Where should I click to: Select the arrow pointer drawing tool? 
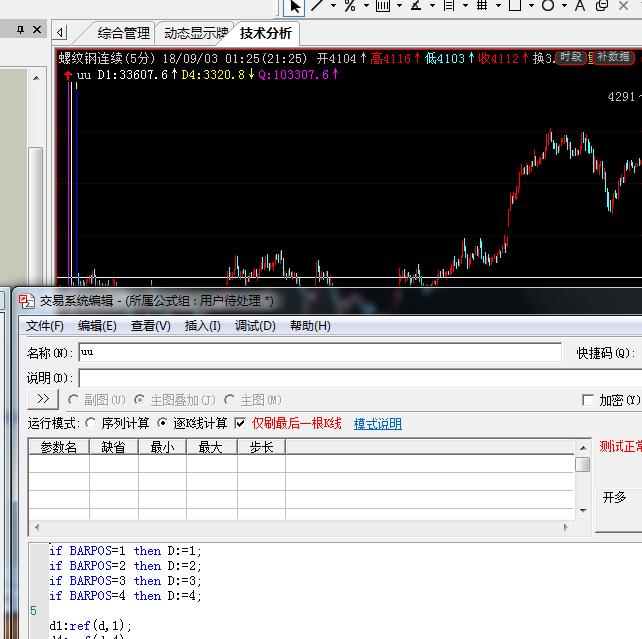[295, 6]
